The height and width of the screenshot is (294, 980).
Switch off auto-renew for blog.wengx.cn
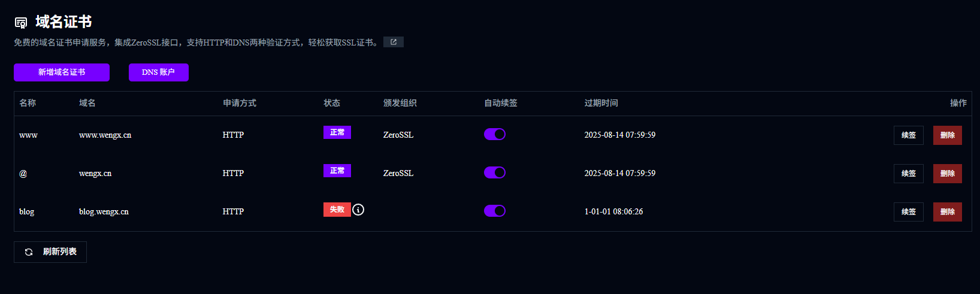pyautogui.click(x=495, y=211)
